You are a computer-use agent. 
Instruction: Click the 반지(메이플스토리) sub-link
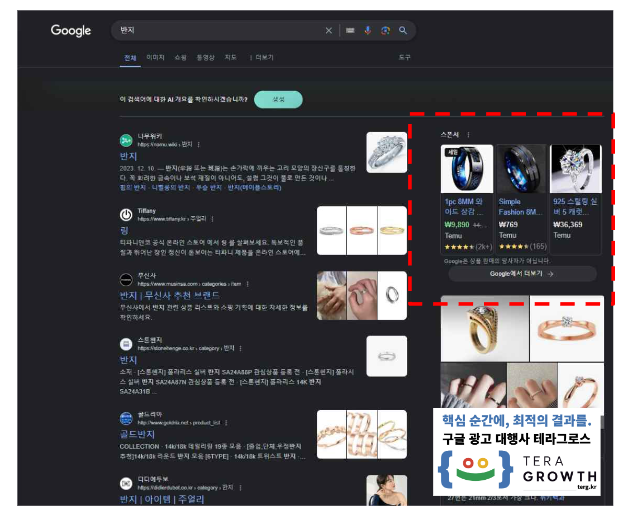point(254,188)
